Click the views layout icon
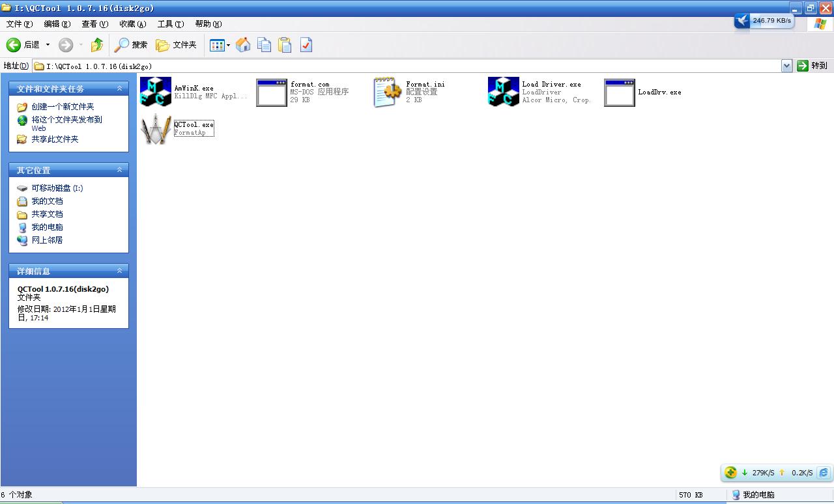834x504 pixels. (x=217, y=45)
